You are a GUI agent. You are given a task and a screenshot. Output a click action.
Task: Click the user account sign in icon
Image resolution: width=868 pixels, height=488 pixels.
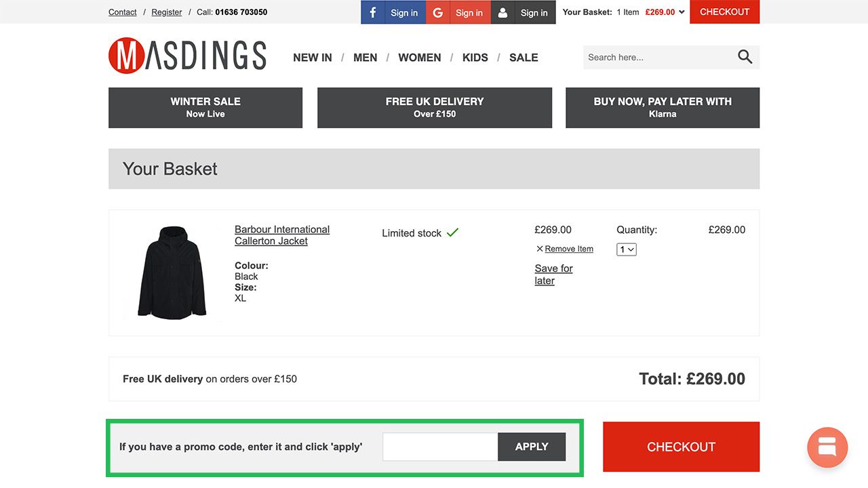[502, 12]
